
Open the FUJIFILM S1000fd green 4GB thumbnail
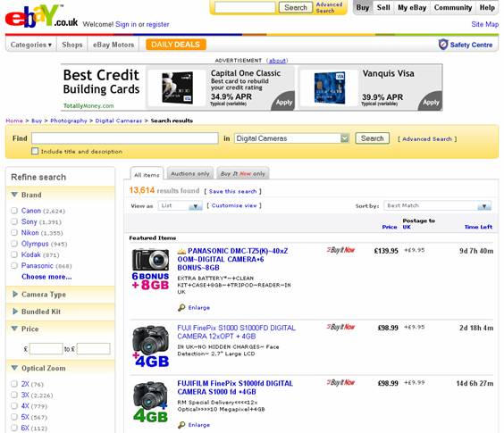150,402
